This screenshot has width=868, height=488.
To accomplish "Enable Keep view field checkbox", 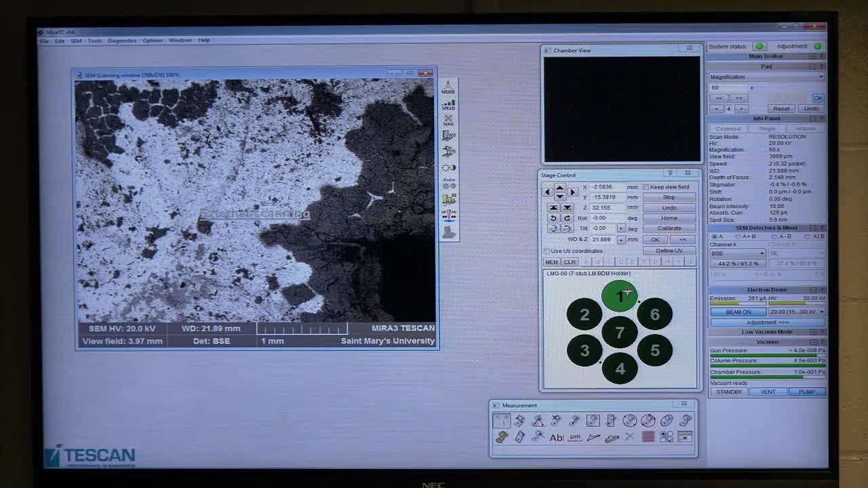I will pyautogui.click(x=646, y=187).
